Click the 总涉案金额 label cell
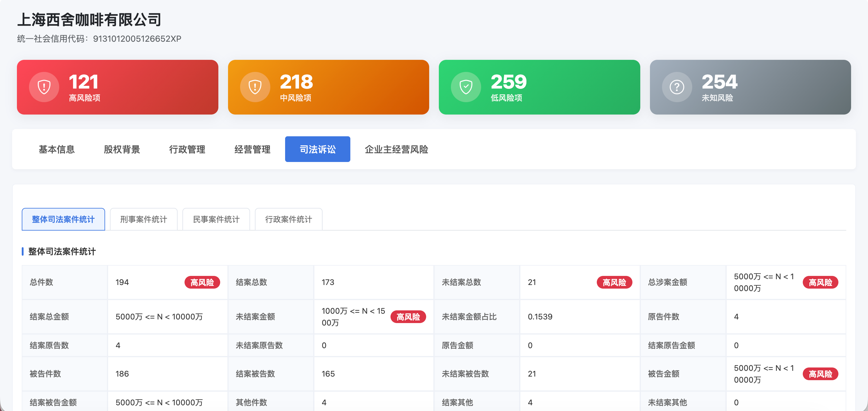 pos(683,282)
